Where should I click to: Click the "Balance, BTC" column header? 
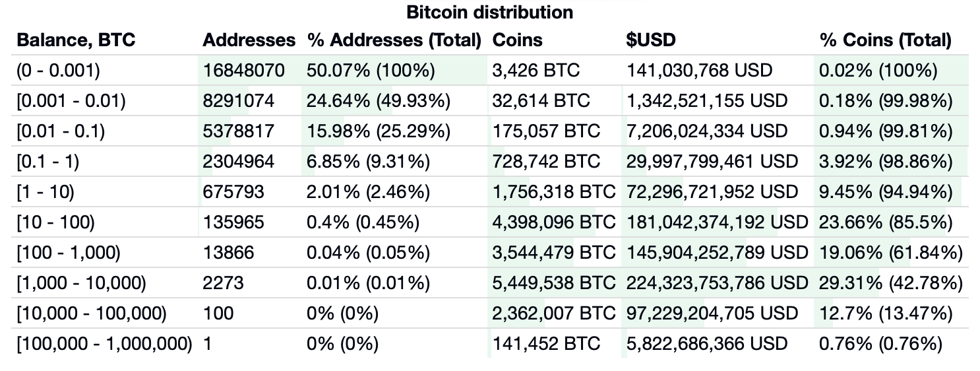click(x=76, y=40)
